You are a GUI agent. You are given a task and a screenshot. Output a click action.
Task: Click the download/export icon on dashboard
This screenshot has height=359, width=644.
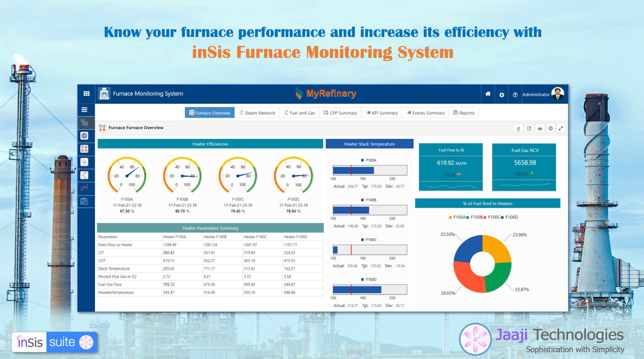click(528, 129)
